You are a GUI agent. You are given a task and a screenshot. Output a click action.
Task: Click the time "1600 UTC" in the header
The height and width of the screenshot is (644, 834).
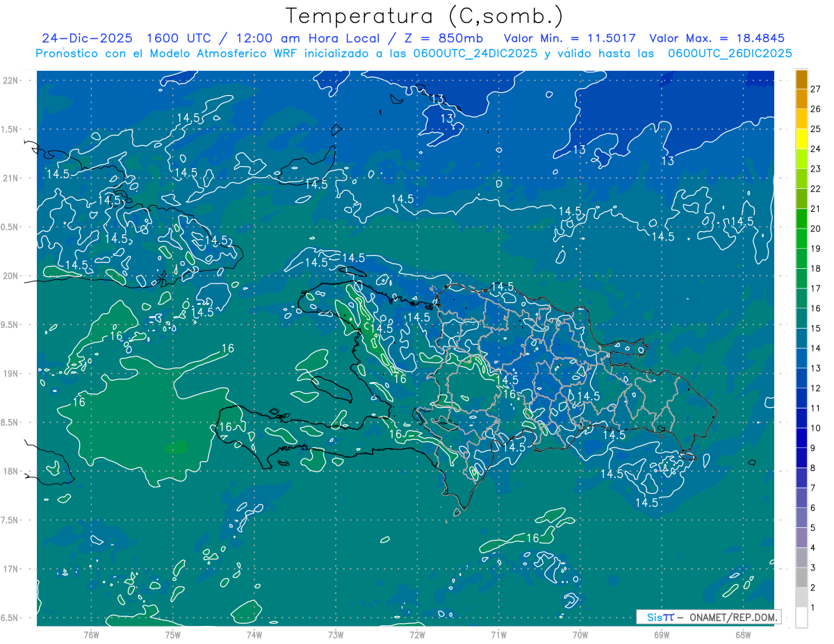coord(181,38)
